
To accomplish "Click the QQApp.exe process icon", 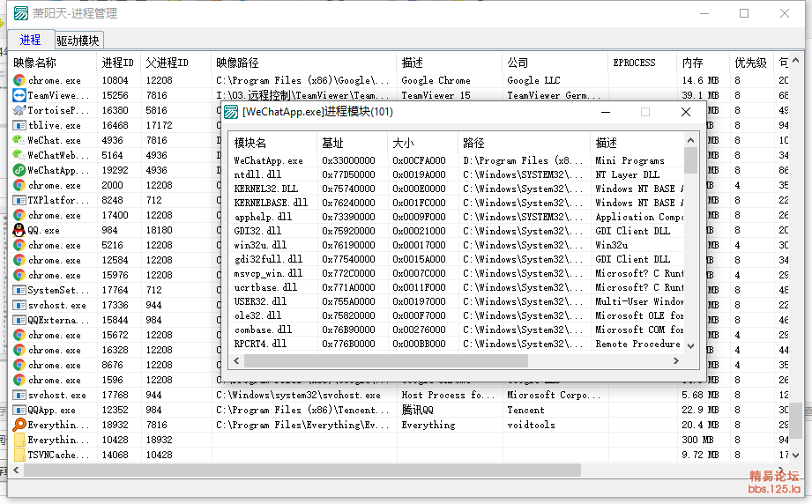I will click(19, 410).
